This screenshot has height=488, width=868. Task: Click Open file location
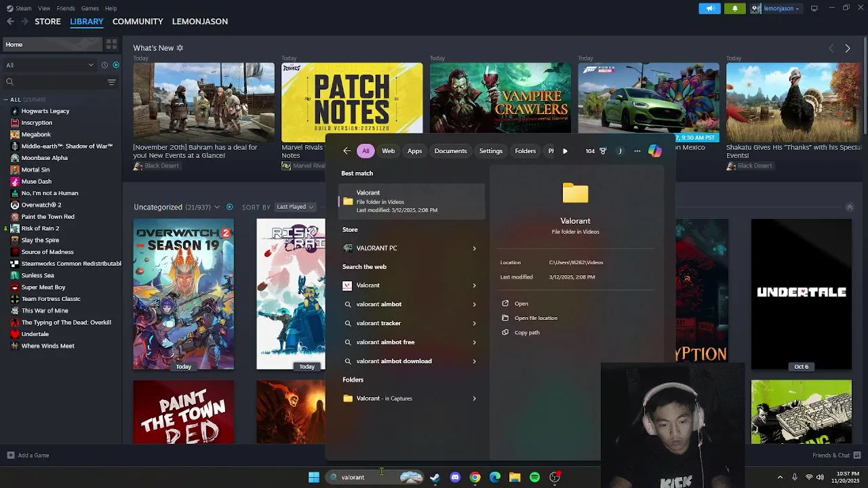[536, 318]
